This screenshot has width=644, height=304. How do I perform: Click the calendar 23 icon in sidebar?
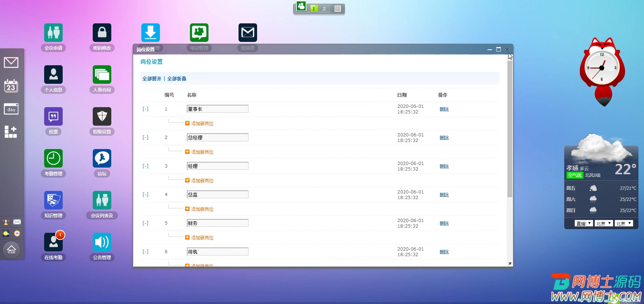coord(11,86)
